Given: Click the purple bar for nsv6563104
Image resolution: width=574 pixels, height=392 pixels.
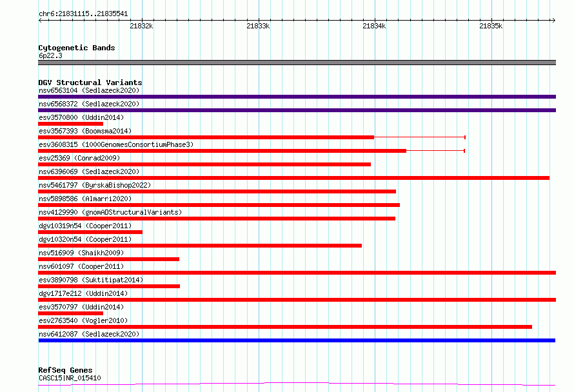Looking at the screenshot, I should [297, 97].
